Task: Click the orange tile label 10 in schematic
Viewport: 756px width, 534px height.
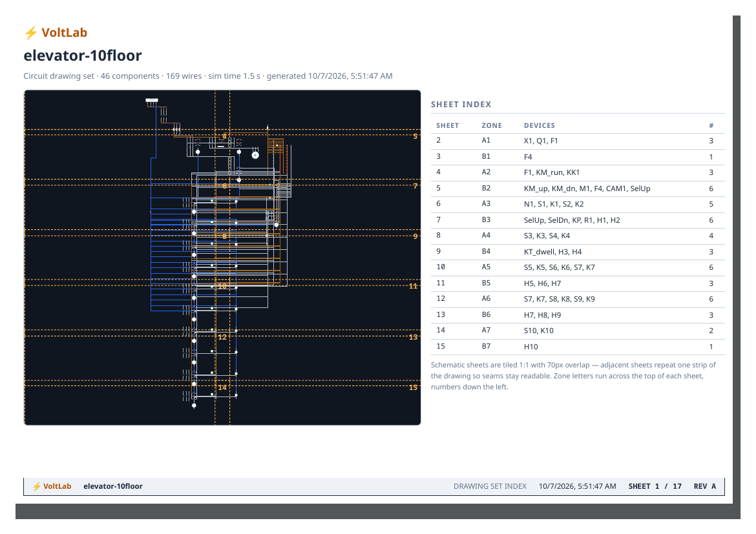Action: click(x=222, y=286)
